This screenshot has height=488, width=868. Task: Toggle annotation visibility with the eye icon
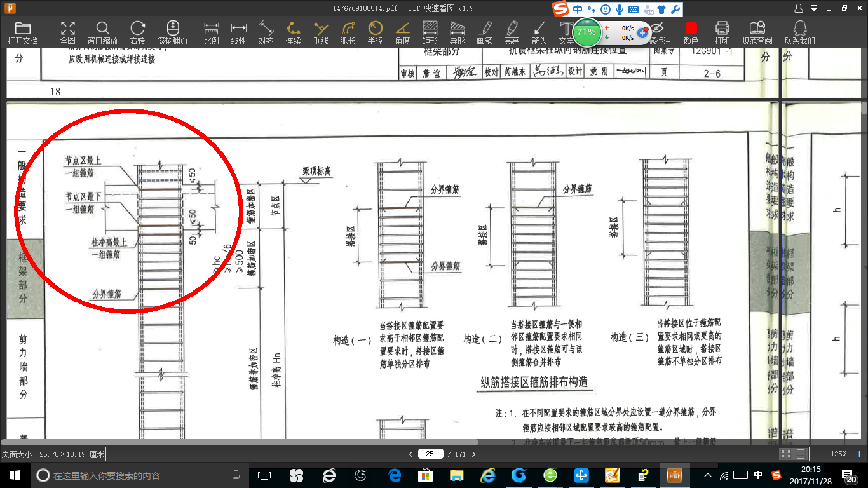(x=658, y=29)
